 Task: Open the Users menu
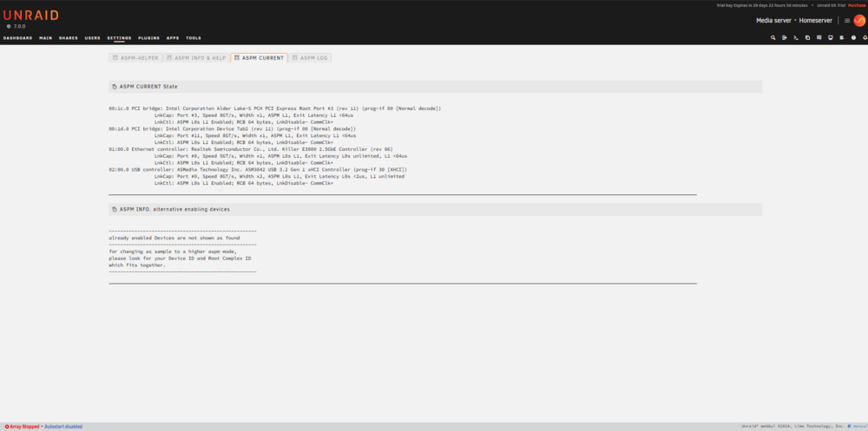93,38
